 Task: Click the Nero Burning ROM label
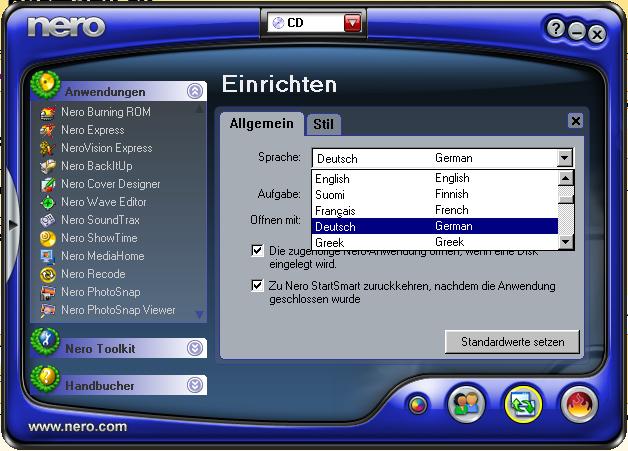[x=106, y=112]
